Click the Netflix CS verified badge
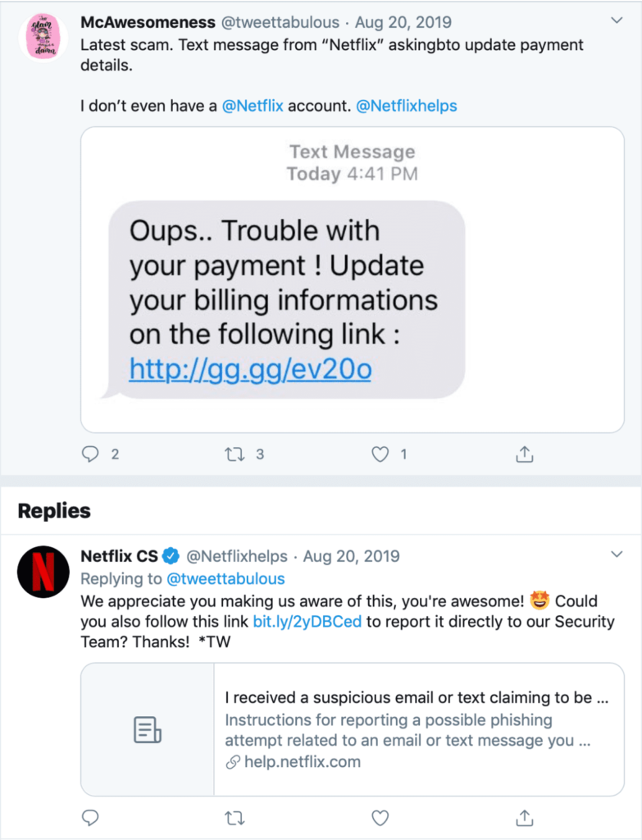The width and height of the screenshot is (642, 840). click(171, 556)
